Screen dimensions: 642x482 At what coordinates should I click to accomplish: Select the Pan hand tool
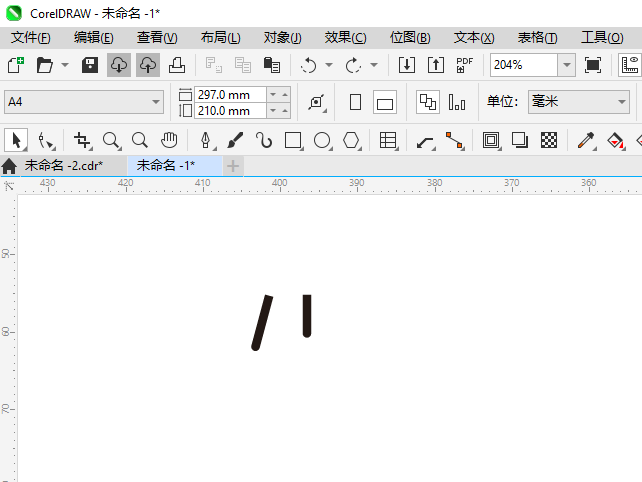(x=169, y=140)
